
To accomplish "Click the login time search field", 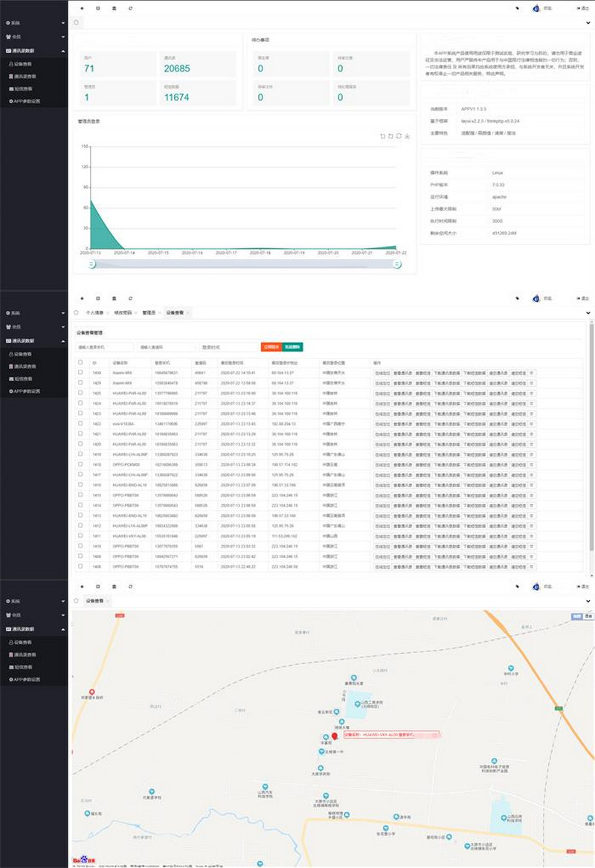I will 228,347.
